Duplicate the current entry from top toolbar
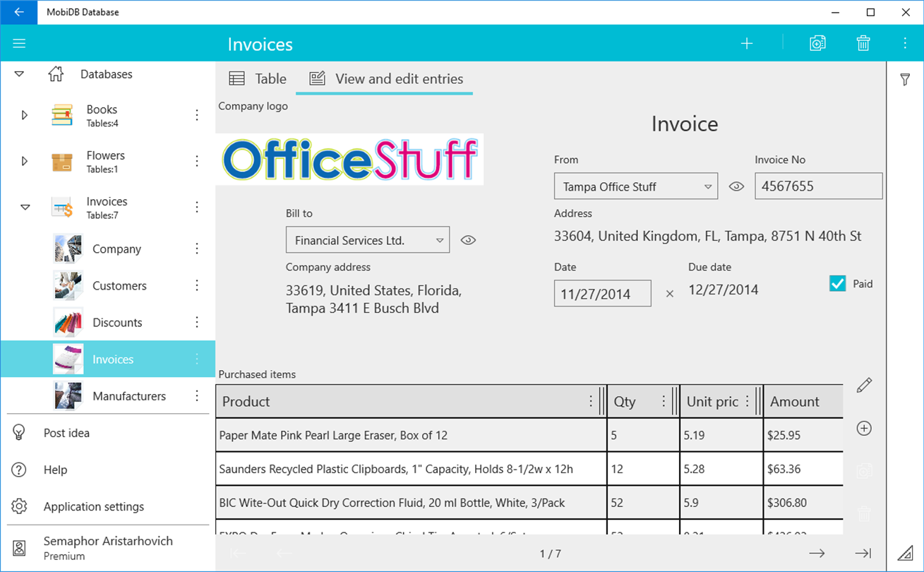The width and height of the screenshot is (924, 572). pyautogui.click(x=817, y=44)
